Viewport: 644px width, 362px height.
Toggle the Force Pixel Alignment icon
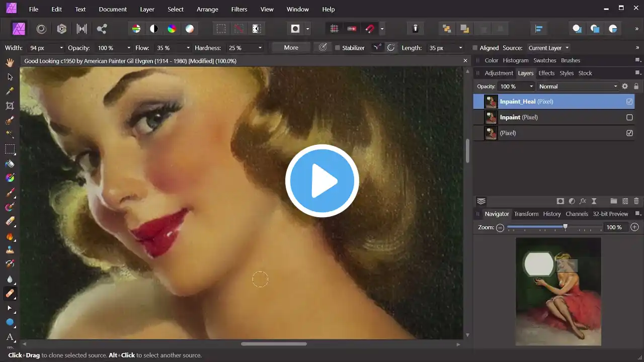pyautogui.click(x=352, y=29)
